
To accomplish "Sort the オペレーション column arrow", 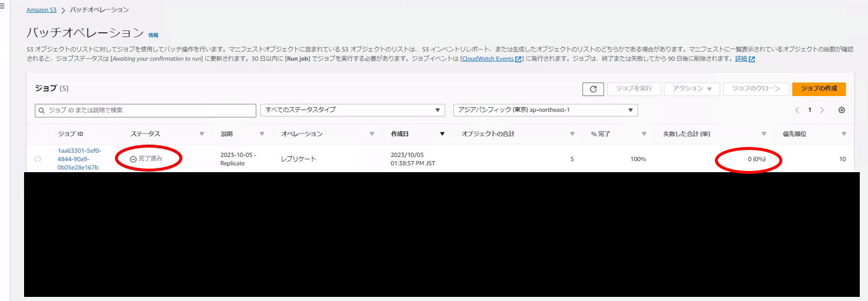I will [372, 134].
